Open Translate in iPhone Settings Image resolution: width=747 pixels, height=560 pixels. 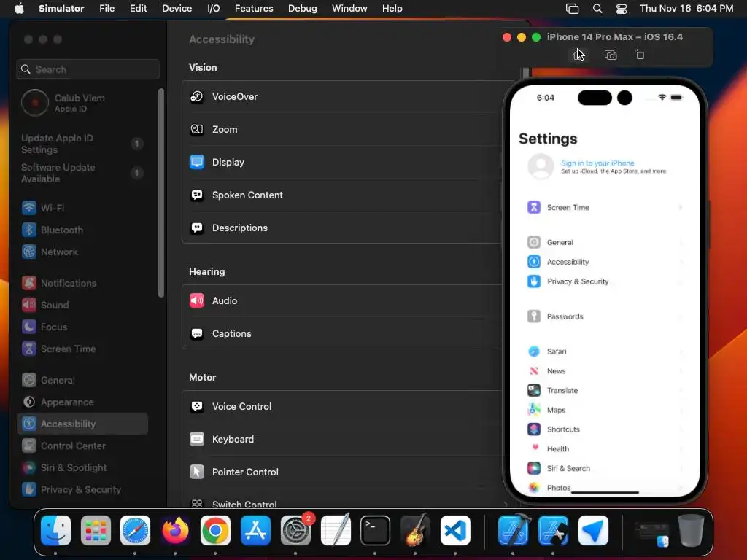point(605,391)
